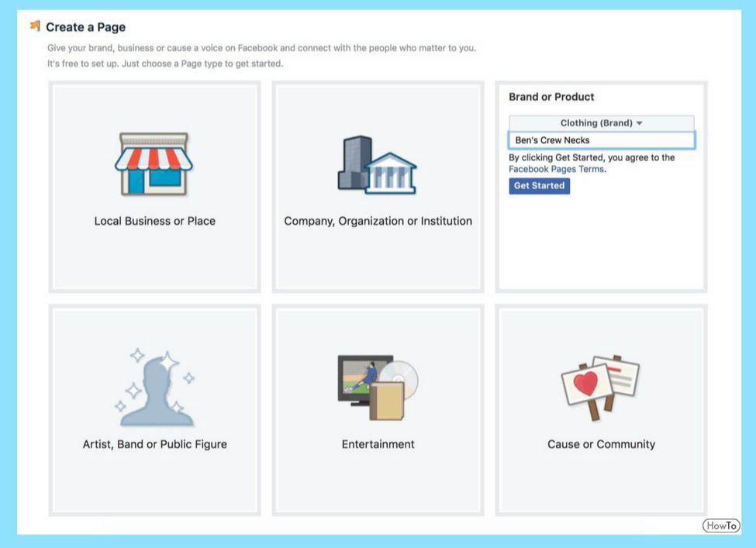Pick the Artist silhouette with sparkles icon
This screenshot has width=756, height=548.
[155, 388]
